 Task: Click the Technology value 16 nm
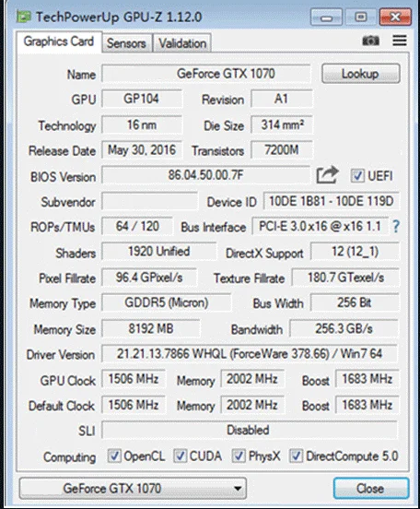tap(142, 124)
